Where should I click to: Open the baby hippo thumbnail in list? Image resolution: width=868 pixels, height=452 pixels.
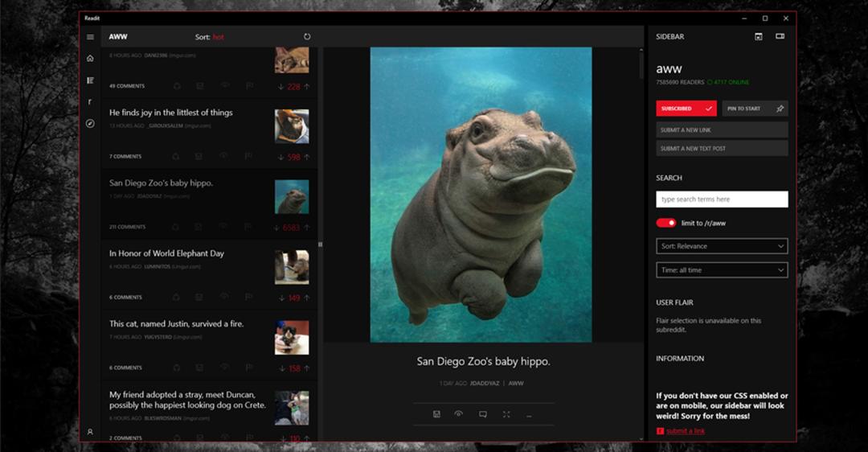click(x=292, y=196)
